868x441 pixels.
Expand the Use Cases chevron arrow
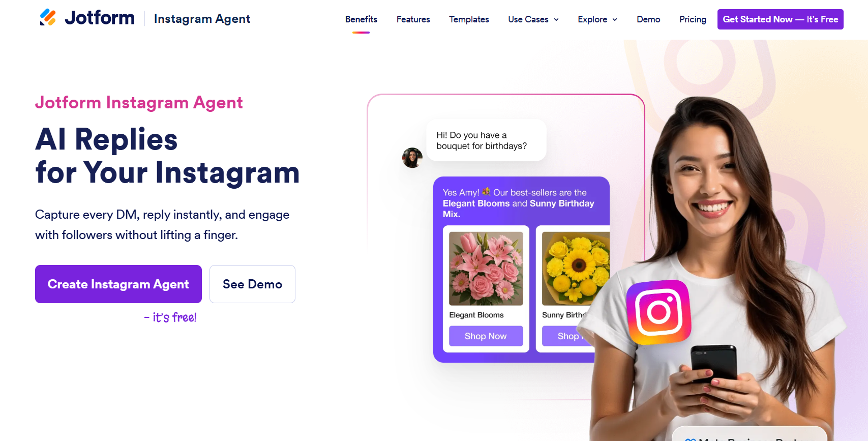pyautogui.click(x=556, y=19)
